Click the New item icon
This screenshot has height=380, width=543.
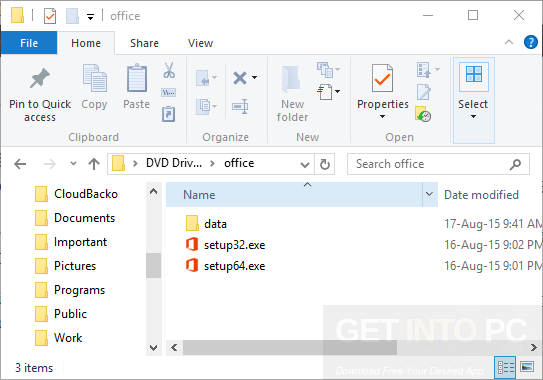click(x=324, y=70)
